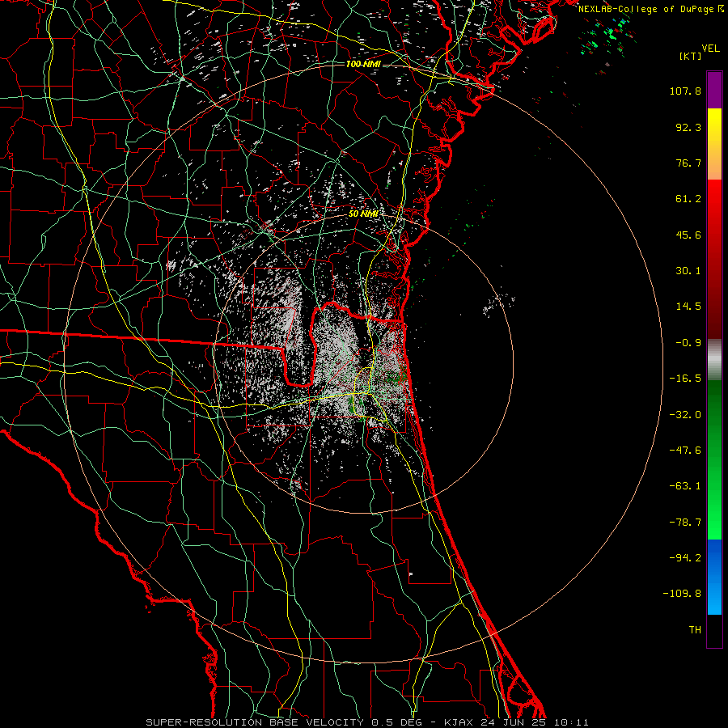The width and height of the screenshot is (728, 728).
Task: Pick the gray near-zero segment of color bar
Action: point(714,360)
